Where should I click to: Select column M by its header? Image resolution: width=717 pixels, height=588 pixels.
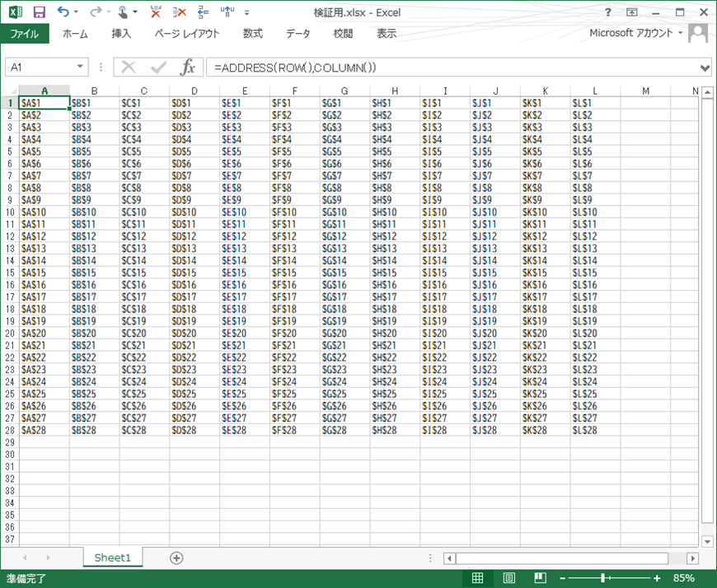[645, 91]
